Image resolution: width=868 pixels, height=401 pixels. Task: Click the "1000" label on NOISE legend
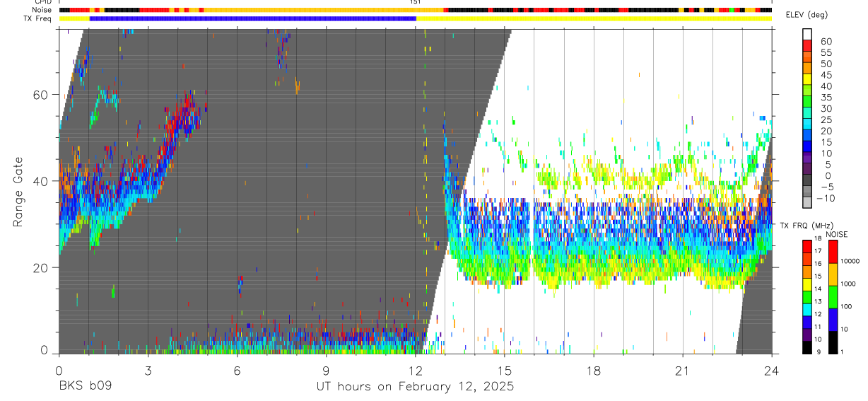point(849,284)
